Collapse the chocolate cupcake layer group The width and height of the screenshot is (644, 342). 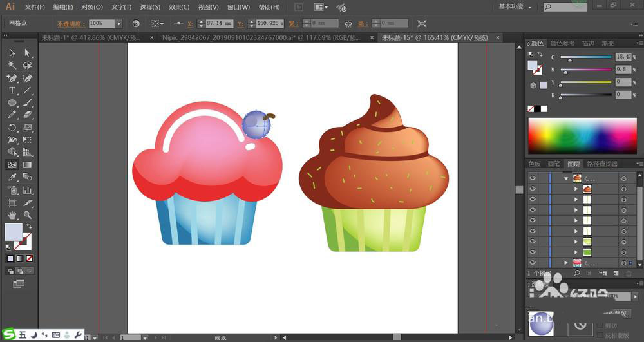point(566,178)
